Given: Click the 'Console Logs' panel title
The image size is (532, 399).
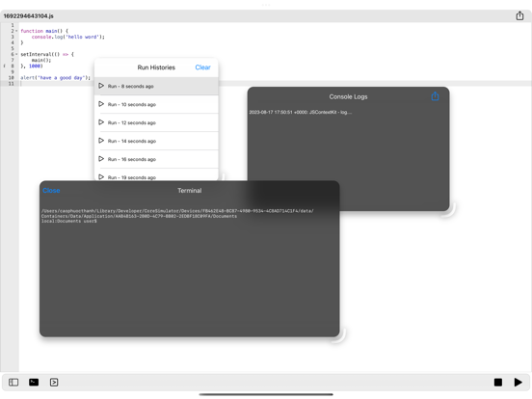Looking at the screenshot, I should click(348, 96).
